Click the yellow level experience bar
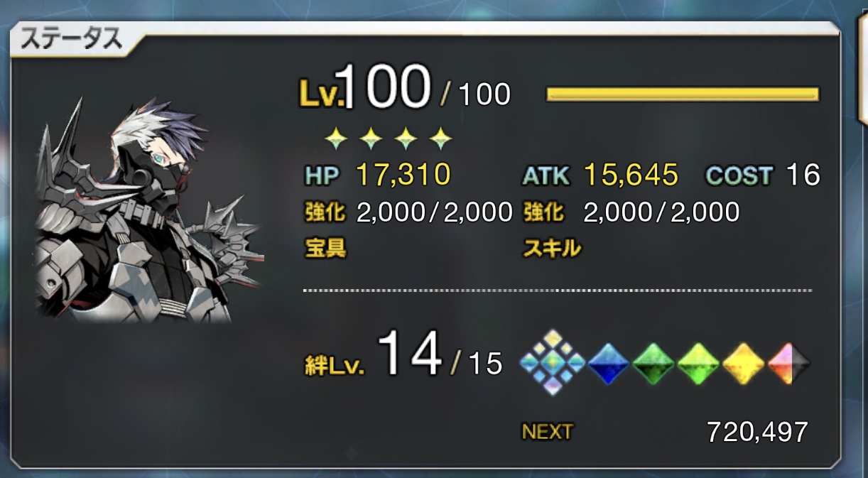The height and width of the screenshot is (478, 868). click(683, 94)
